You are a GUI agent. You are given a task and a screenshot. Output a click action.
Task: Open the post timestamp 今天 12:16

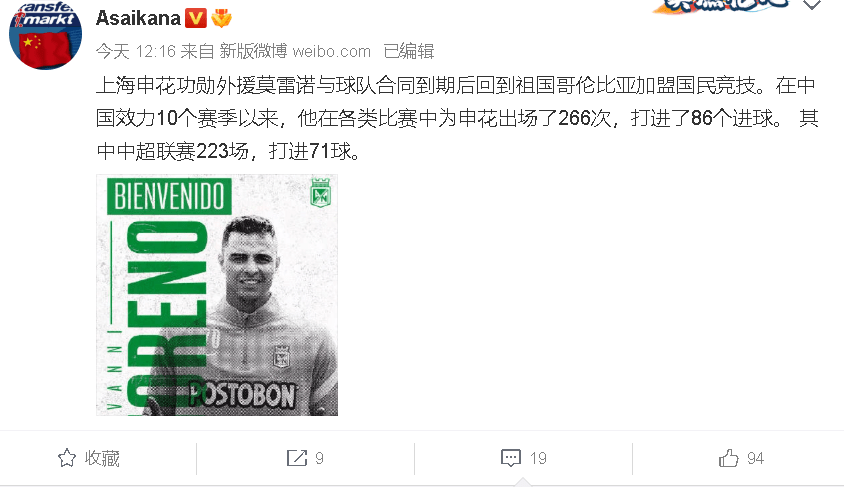(x=136, y=51)
